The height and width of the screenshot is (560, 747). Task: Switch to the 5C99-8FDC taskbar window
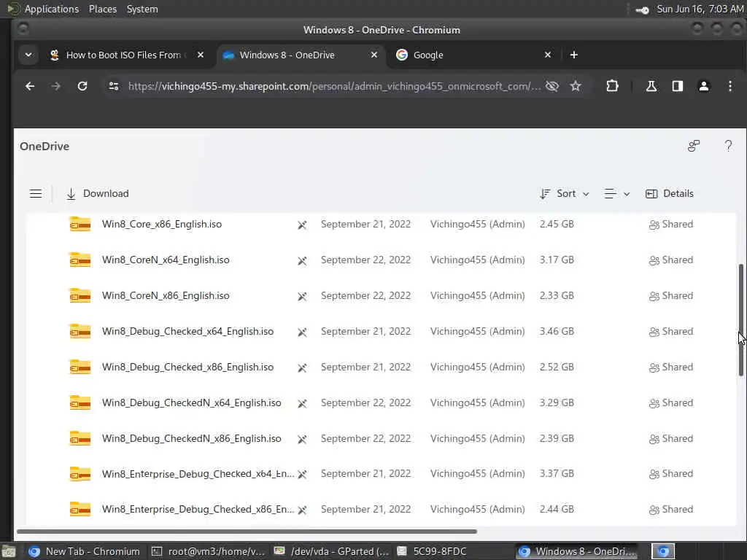tap(432, 551)
